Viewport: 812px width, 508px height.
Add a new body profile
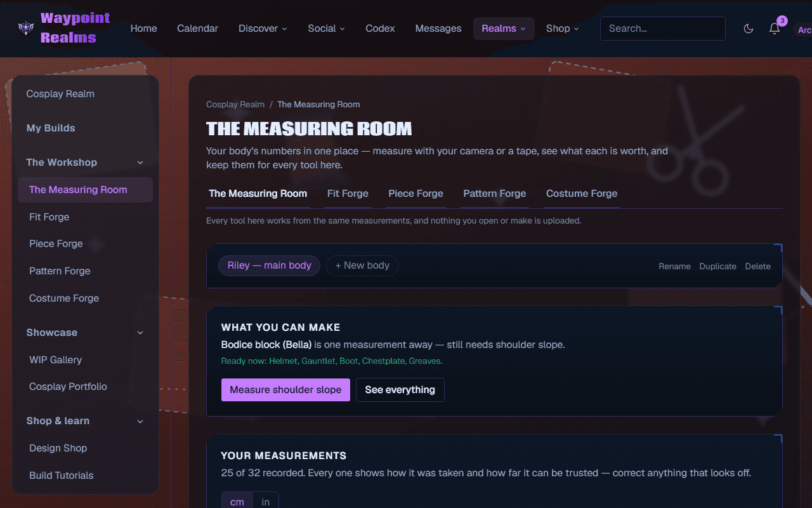tap(362, 265)
